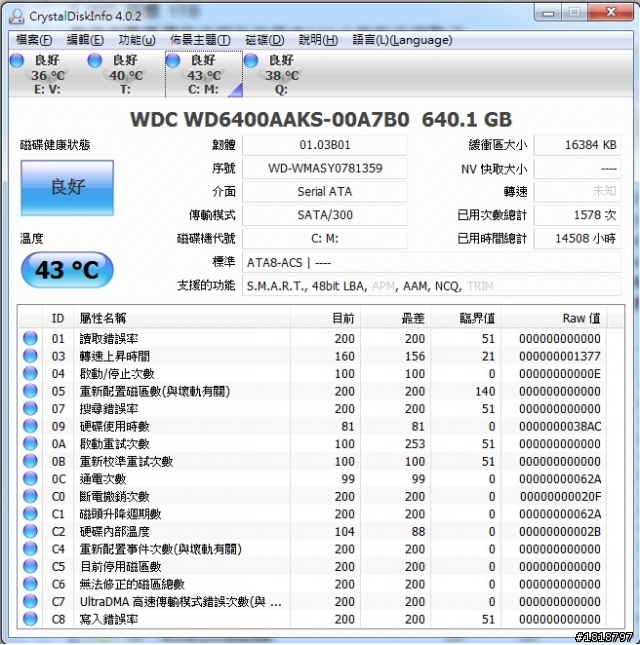Click status orb for attribute C5 目前停用磁區數
Viewport: 640px width, 645px height.
point(30,566)
